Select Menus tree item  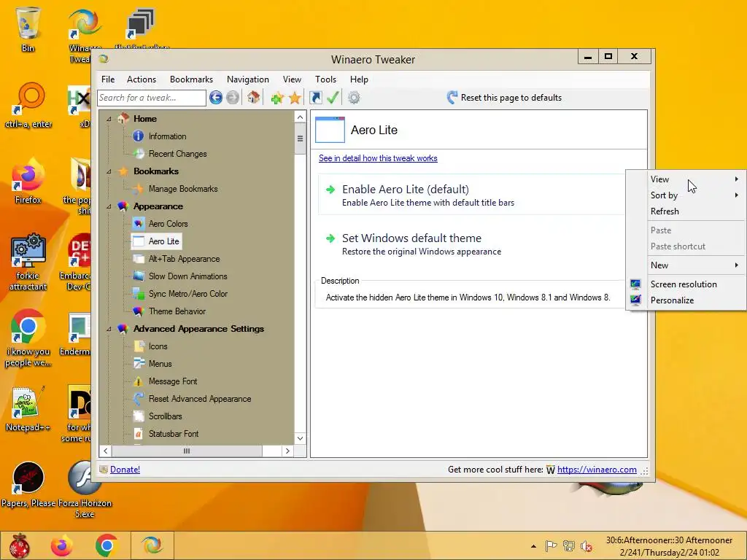pos(160,364)
